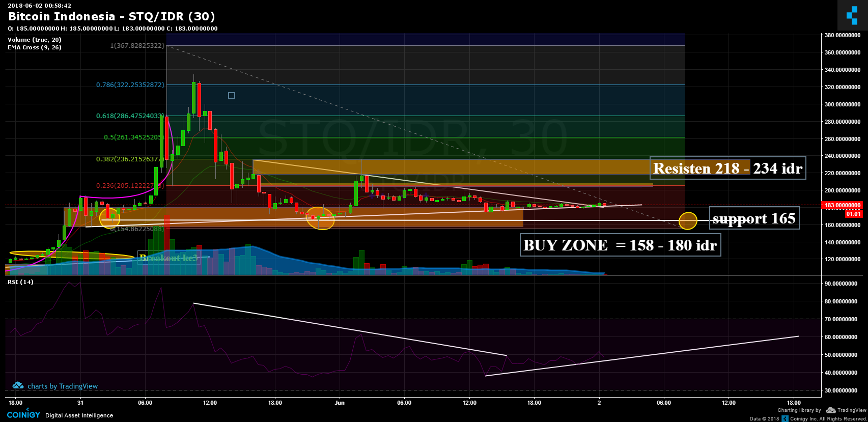Click the yellow circle beside the support 165 label
This screenshot has height=422, width=868.
click(688, 220)
